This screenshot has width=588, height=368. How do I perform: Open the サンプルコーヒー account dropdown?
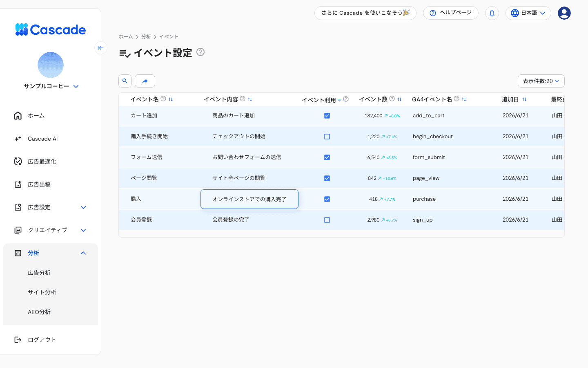click(x=51, y=86)
